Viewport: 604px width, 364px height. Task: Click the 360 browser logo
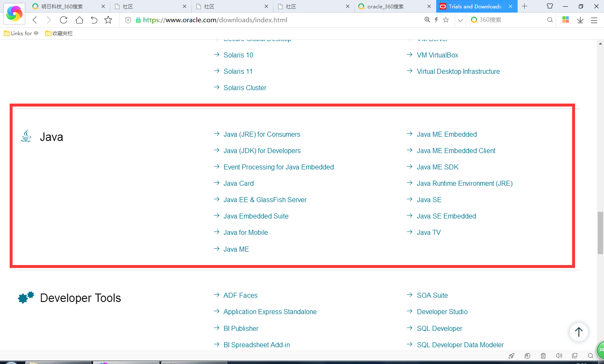14,13
